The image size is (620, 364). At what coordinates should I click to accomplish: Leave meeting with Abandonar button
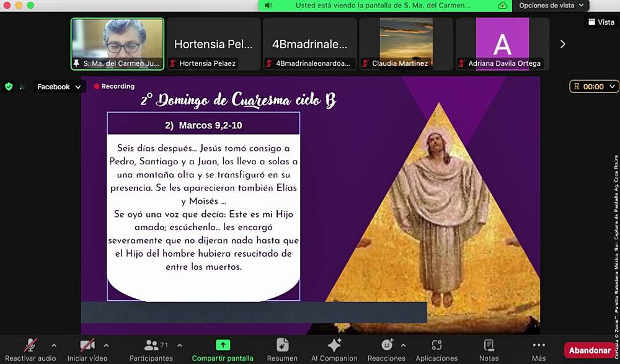(590, 350)
